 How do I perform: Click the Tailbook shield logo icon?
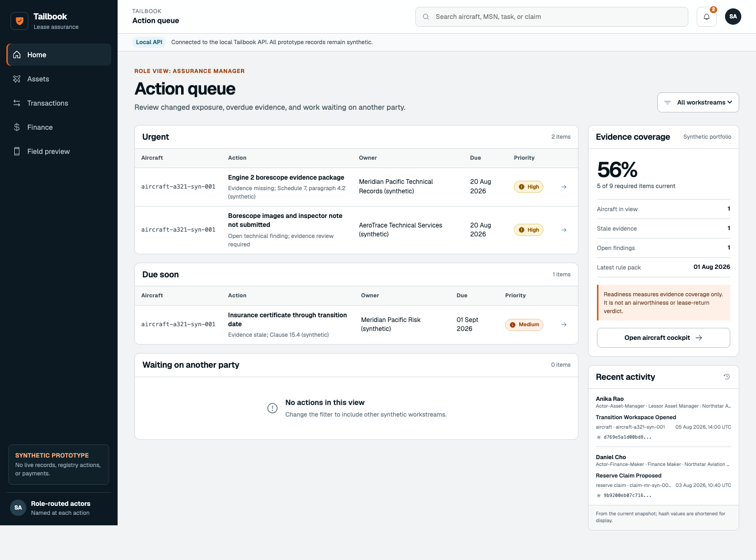(19, 21)
